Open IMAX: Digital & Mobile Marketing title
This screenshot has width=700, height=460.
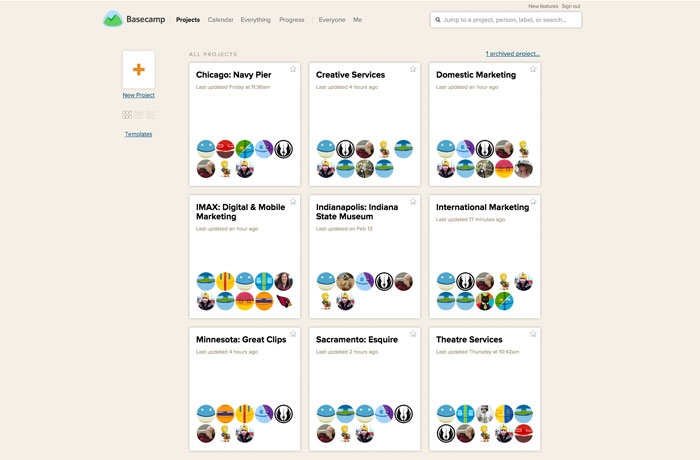[x=240, y=212]
